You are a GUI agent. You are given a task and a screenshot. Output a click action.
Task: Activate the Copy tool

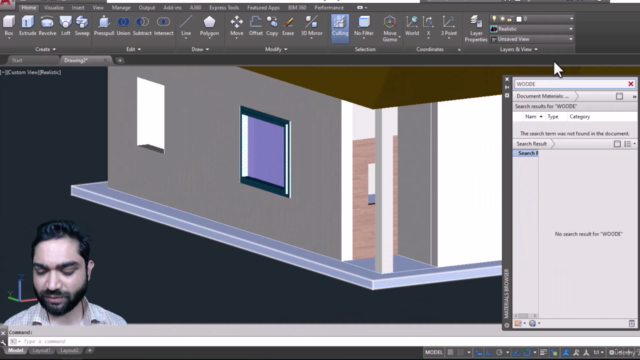(x=272, y=25)
